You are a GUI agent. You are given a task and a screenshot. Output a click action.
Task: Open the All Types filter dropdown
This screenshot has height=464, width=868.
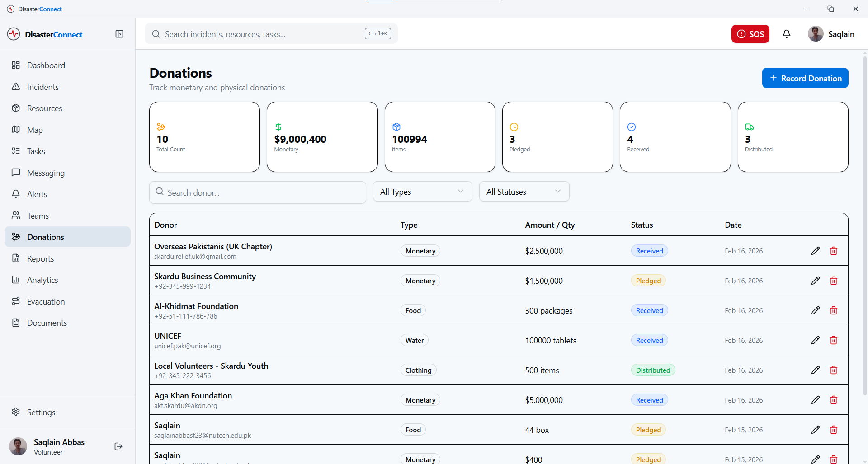pyautogui.click(x=422, y=192)
